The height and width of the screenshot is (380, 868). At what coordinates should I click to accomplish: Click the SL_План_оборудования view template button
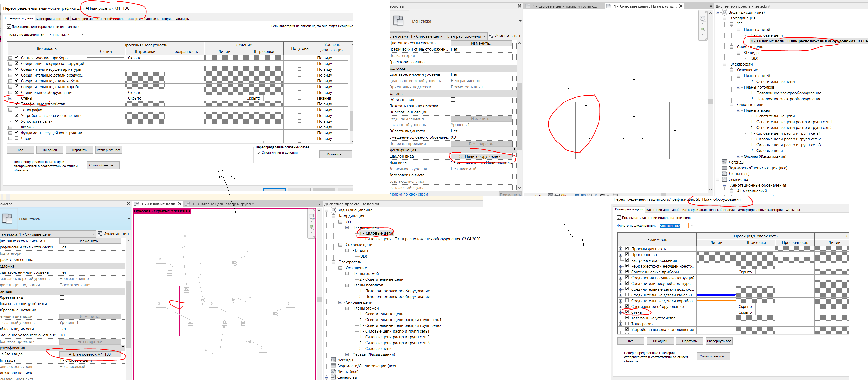pos(481,156)
